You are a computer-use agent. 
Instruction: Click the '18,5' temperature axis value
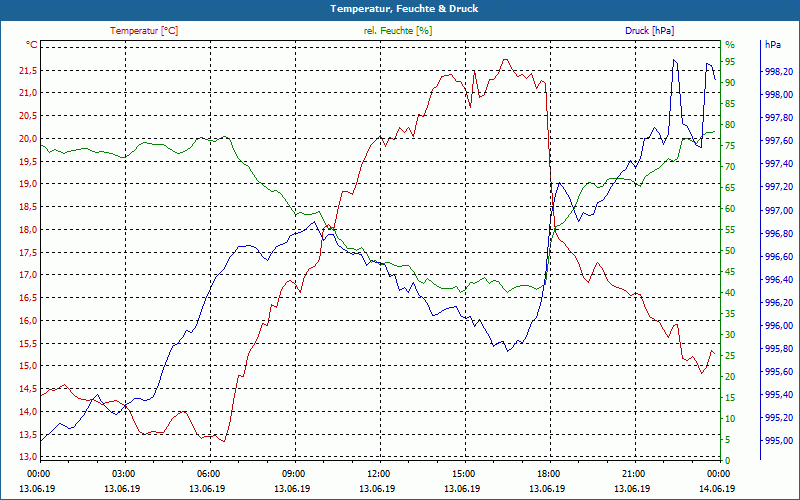[28, 207]
